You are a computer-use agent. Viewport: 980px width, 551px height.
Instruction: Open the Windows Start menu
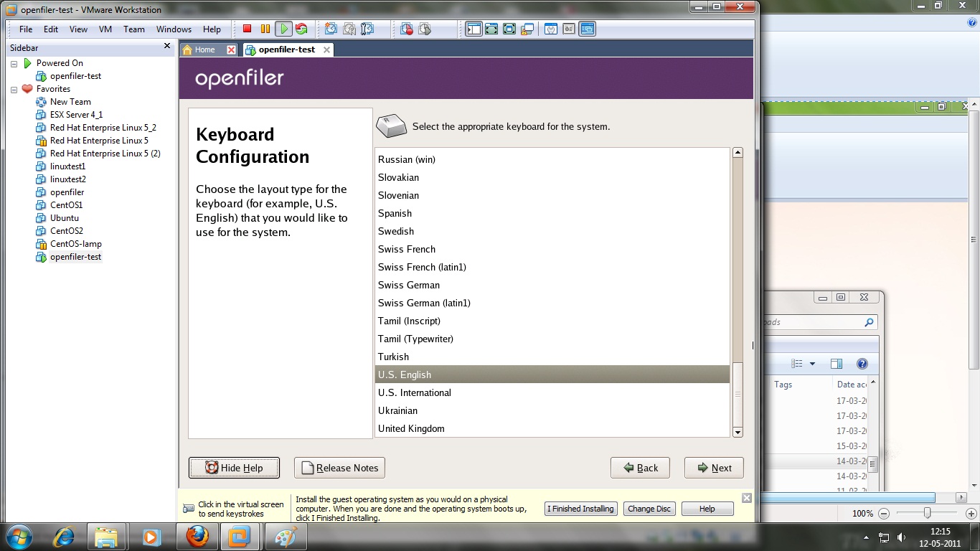pos(19,536)
